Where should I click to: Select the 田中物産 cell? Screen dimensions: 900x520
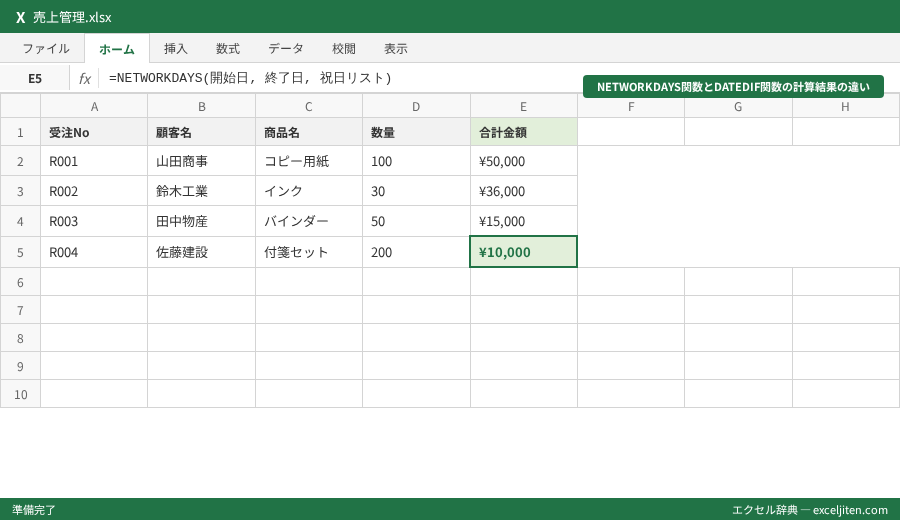pos(201,221)
